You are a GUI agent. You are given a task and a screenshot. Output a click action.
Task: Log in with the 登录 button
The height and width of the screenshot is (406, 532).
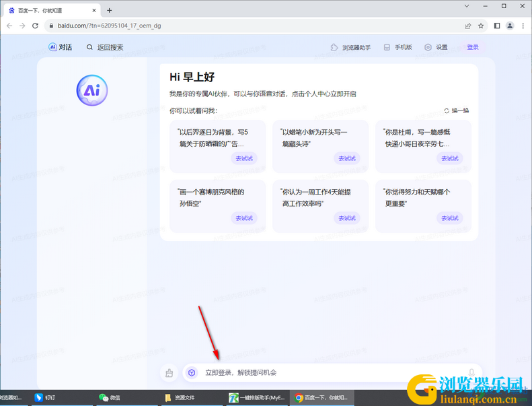473,47
